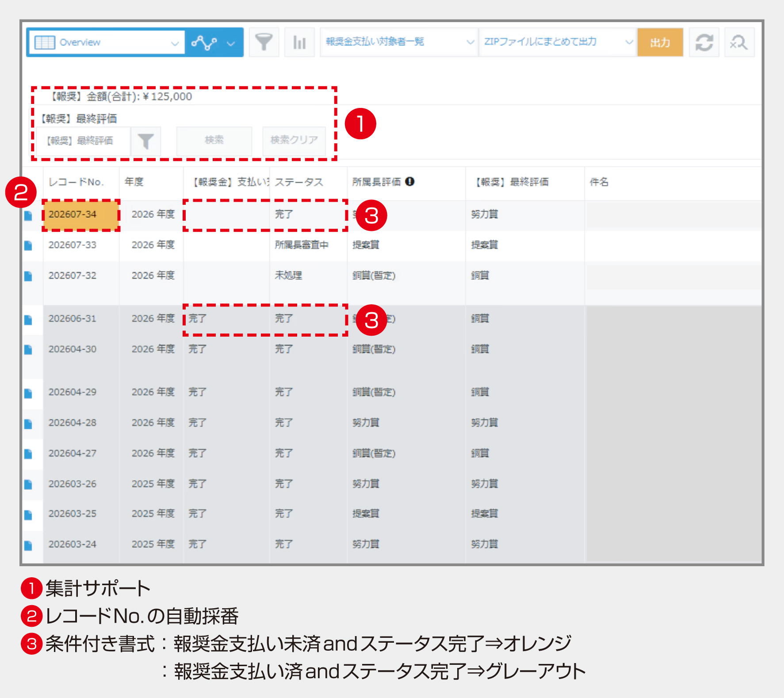
Task: Click record number 202606-31
Action: tap(73, 318)
